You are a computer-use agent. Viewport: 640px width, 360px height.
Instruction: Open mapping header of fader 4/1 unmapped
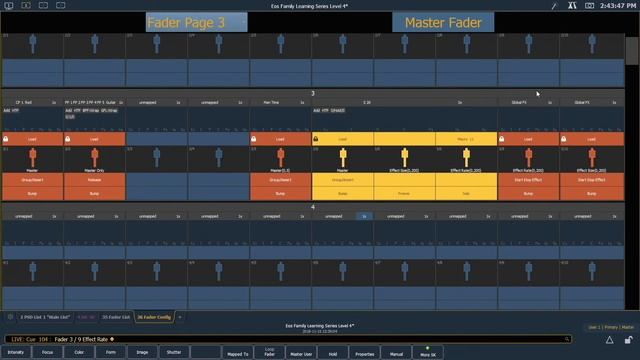coord(24,216)
